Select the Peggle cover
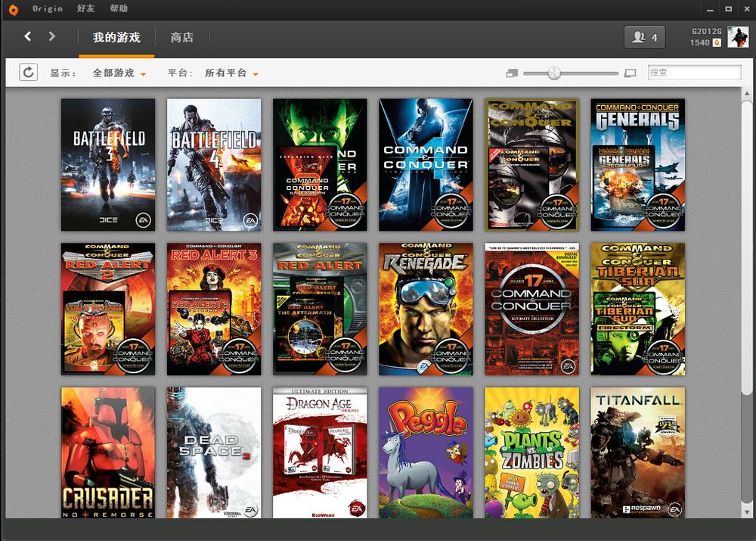 [426, 452]
